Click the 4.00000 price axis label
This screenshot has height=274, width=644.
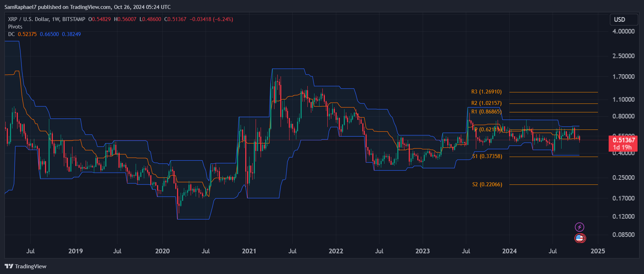[624, 31]
